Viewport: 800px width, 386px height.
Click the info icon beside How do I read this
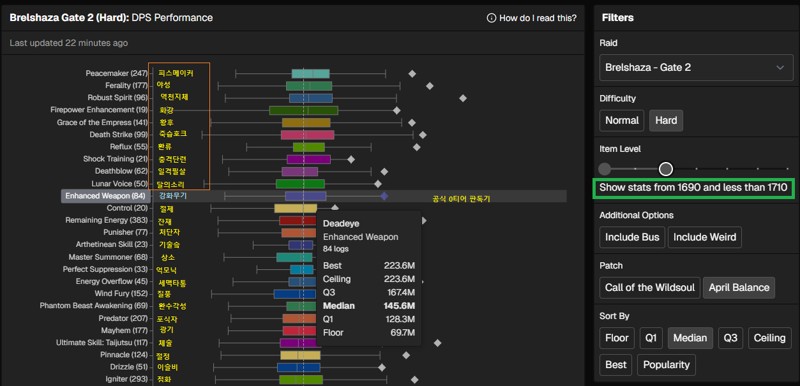[491, 18]
